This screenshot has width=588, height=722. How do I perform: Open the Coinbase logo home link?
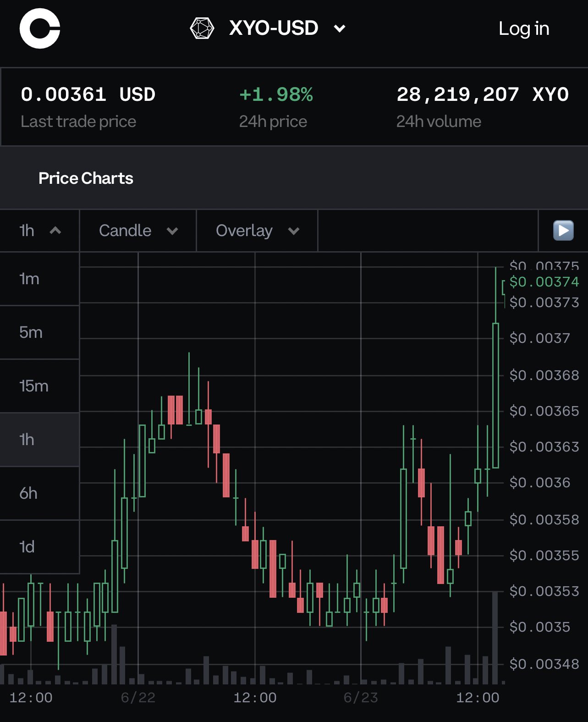[40, 28]
